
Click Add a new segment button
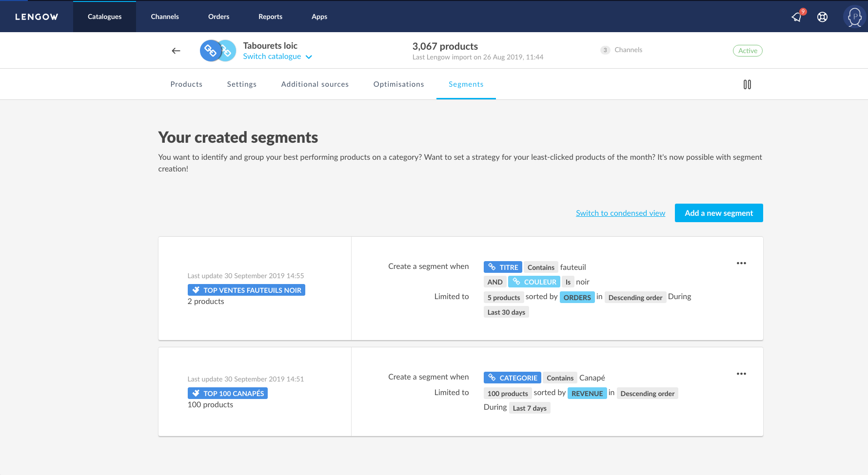tap(718, 213)
